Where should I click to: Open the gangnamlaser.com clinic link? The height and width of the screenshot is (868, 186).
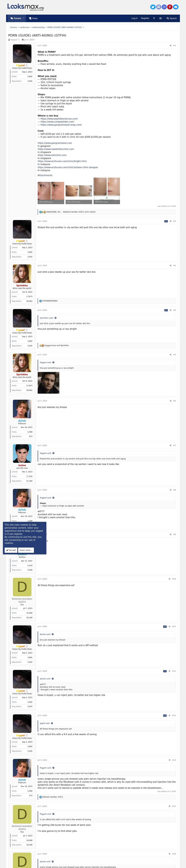55,143
